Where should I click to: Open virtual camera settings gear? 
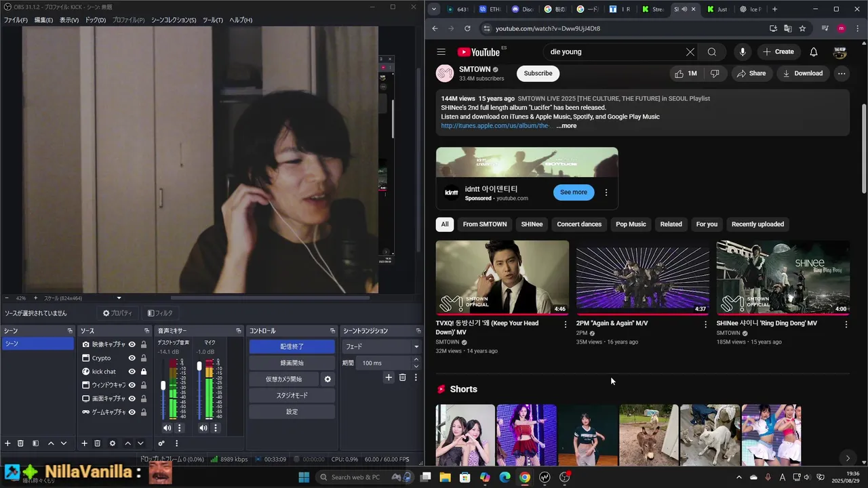coord(328,379)
